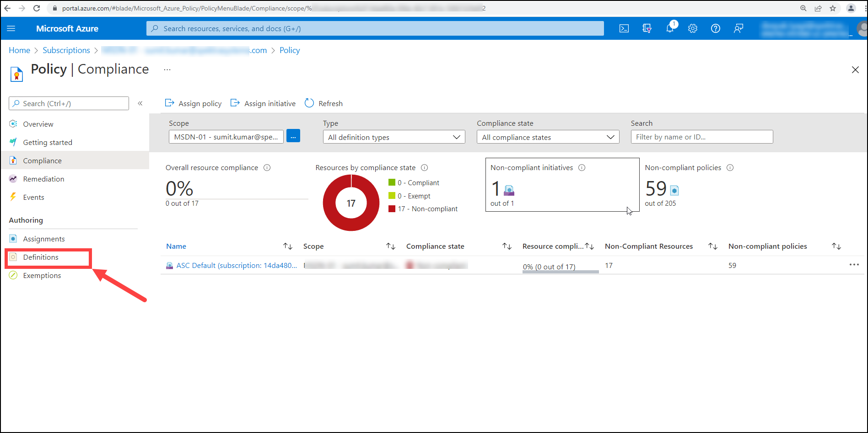Close the Policy blade with X
868x433 pixels.
click(x=855, y=70)
